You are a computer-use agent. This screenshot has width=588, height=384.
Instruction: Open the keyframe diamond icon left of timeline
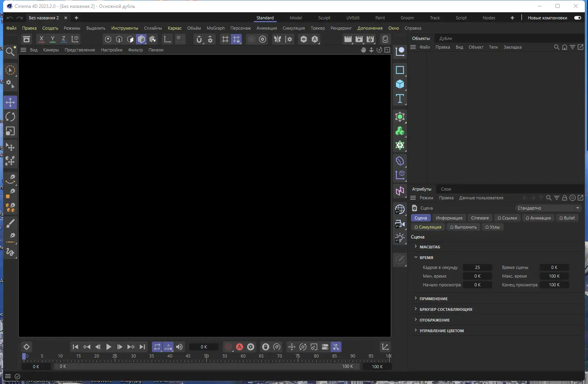[27, 347]
